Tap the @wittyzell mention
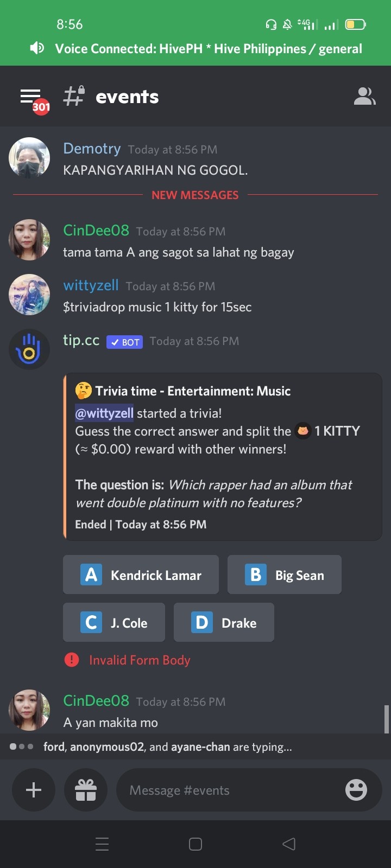 (104, 413)
